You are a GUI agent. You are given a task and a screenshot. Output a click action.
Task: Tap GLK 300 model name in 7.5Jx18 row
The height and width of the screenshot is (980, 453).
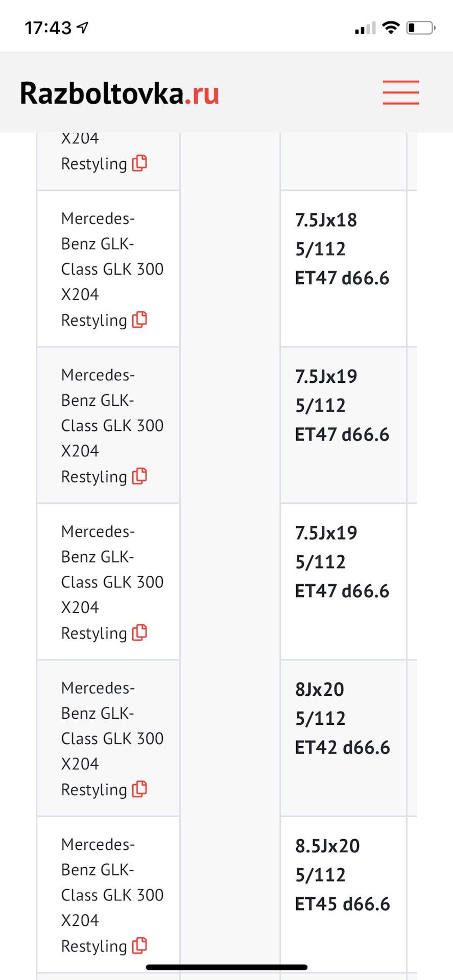[112, 269]
